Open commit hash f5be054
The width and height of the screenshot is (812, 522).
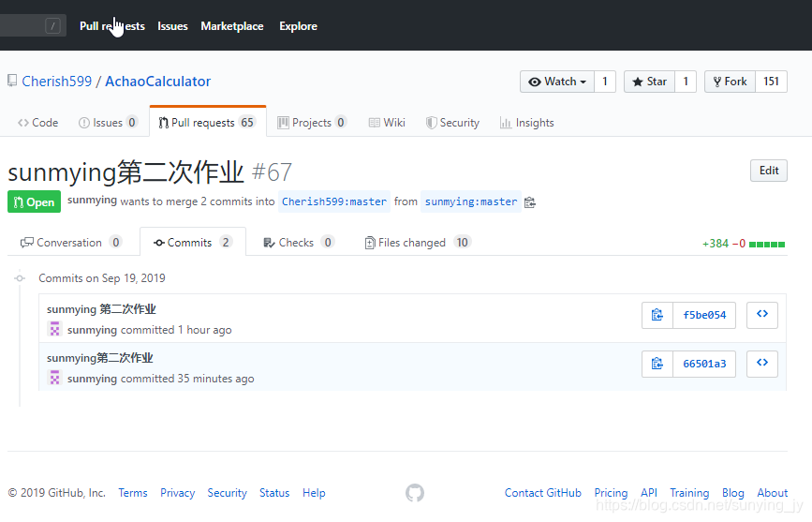pos(704,315)
